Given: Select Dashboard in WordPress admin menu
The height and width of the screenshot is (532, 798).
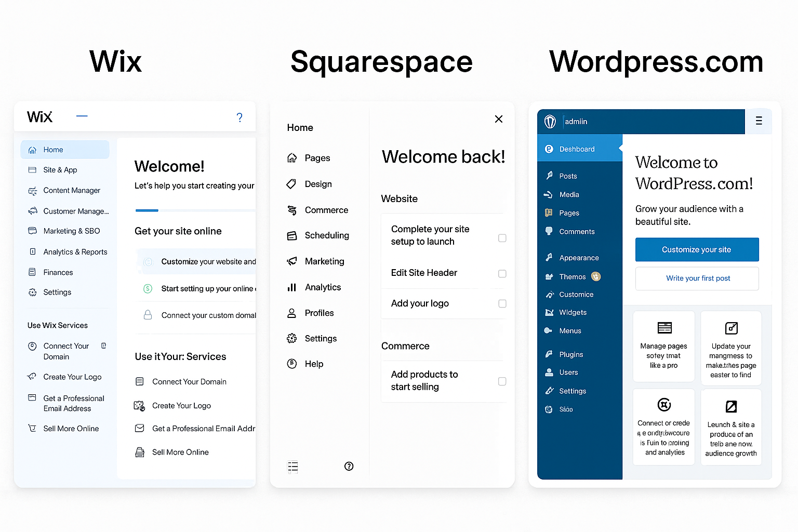Looking at the screenshot, I should pyautogui.click(x=577, y=149).
